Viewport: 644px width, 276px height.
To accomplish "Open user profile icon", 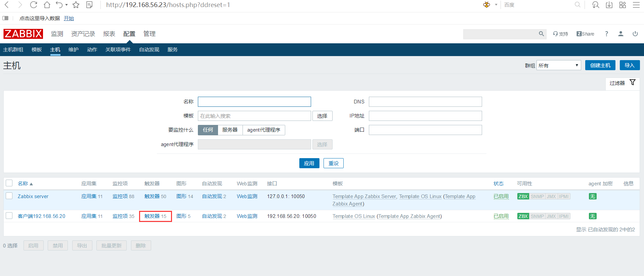I will click(621, 34).
